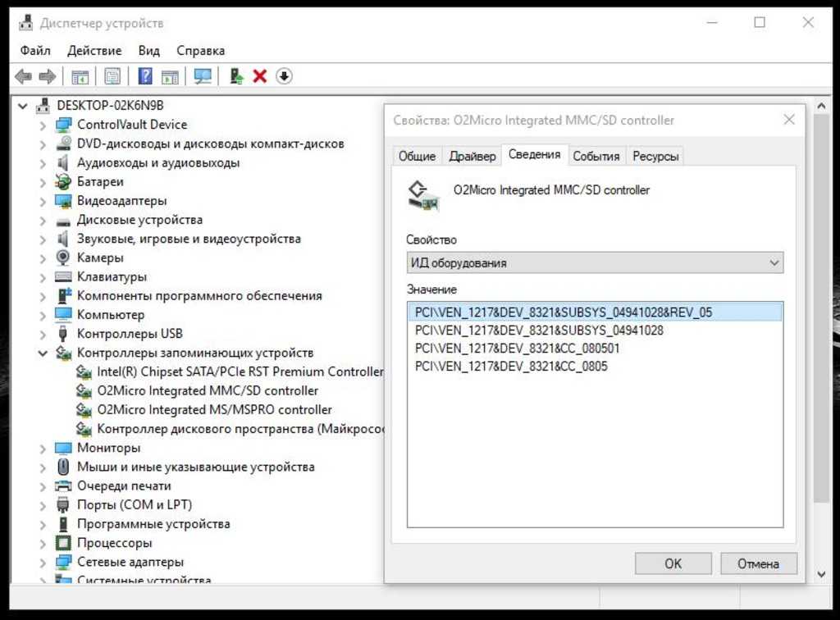Select the Сведения tab
This screenshot has height=620, width=840.
tap(535, 155)
